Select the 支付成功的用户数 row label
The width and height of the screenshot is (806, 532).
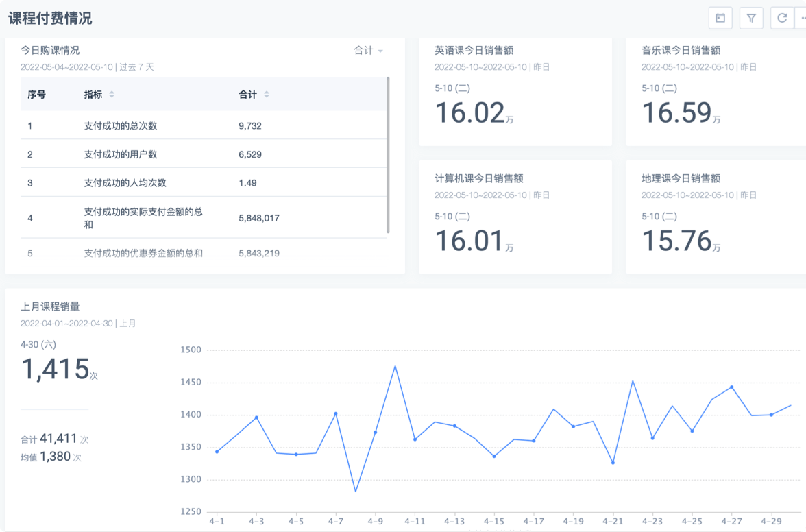[x=121, y=154]
